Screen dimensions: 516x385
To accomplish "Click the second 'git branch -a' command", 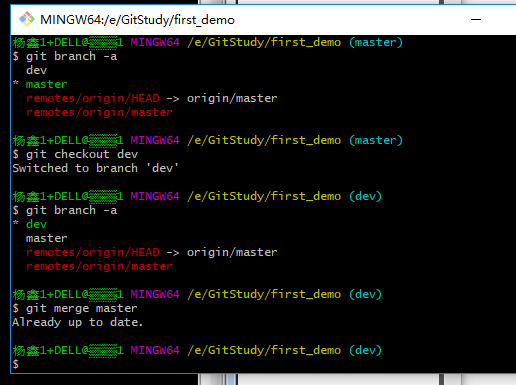I will [x=65, y=210].
